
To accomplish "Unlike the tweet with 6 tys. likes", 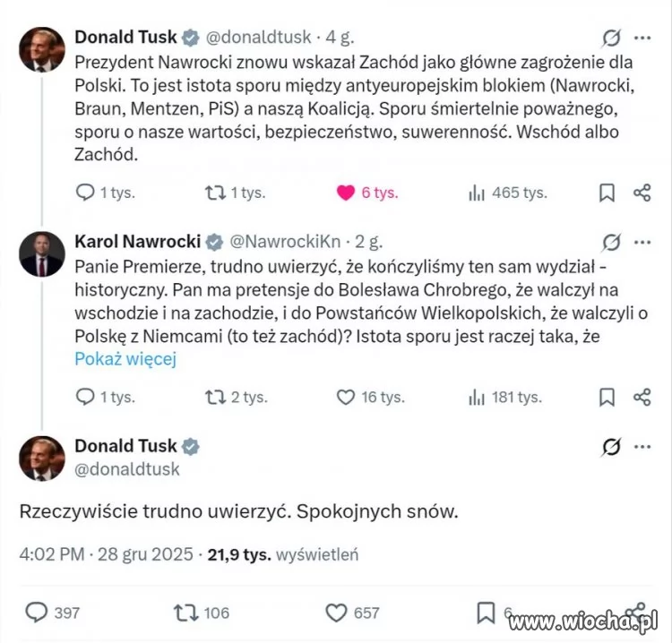I will pyautogui.click(x=345, y=193).
